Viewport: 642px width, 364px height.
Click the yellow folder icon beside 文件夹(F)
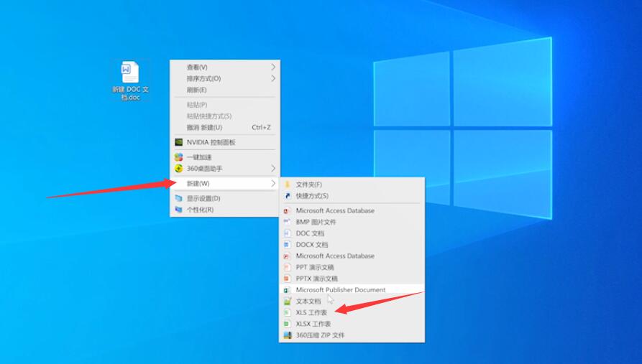point(288,185)
